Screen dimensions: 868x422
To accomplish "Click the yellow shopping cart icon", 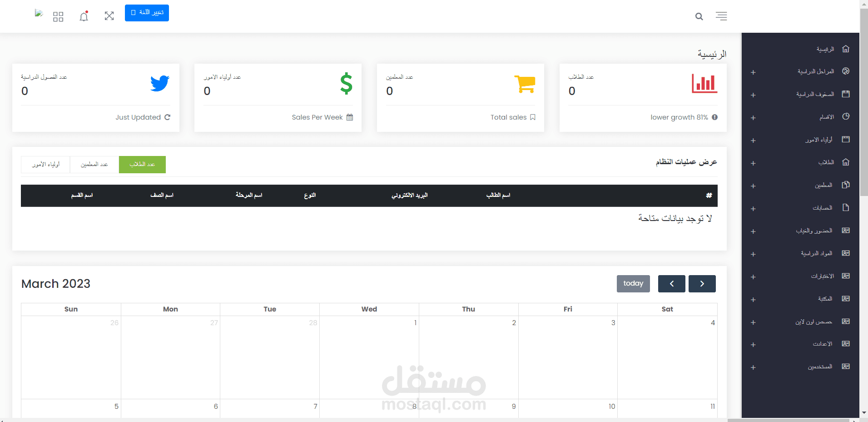I will [x=525, y=84].
